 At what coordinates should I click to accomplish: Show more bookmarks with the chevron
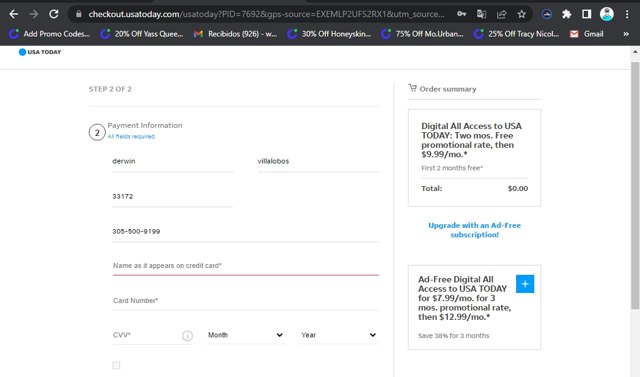(x=626, y=34)
